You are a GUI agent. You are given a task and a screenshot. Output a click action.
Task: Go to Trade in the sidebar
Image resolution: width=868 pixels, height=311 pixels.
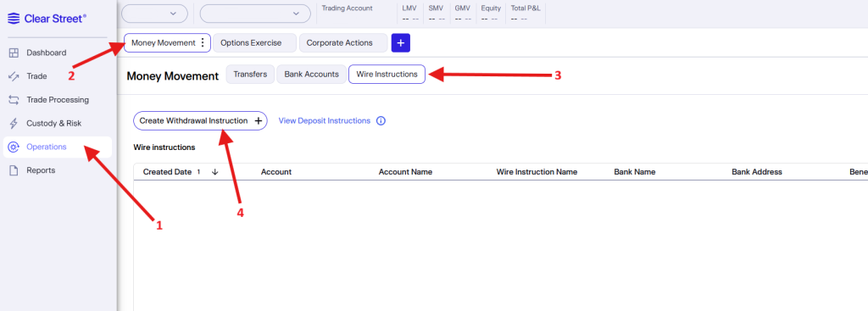pyautogui.click(x=36, y=76)
